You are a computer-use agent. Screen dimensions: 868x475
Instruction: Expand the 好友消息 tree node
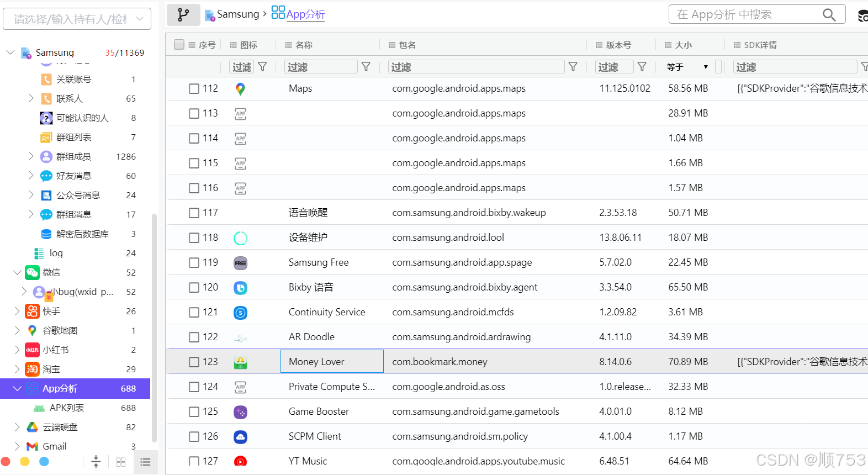[31, 176]
